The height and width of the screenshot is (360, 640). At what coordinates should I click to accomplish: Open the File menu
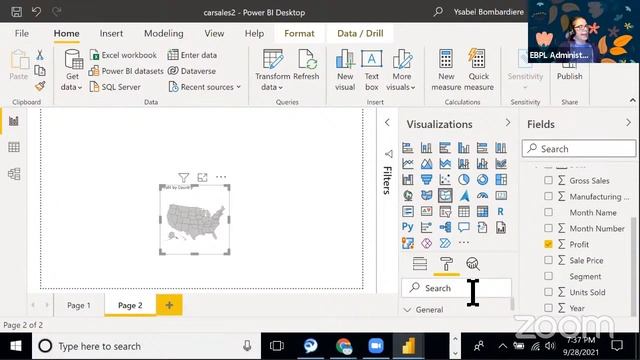click(x=22, y=33)
